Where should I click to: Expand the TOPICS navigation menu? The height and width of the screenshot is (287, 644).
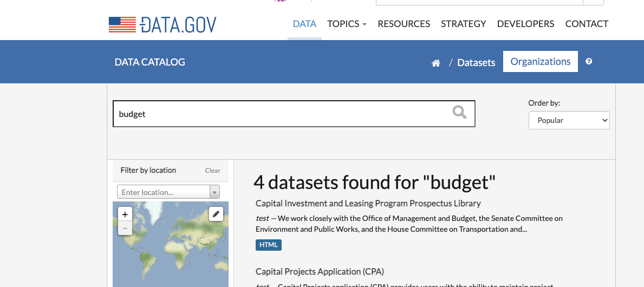tap(347, 24)
